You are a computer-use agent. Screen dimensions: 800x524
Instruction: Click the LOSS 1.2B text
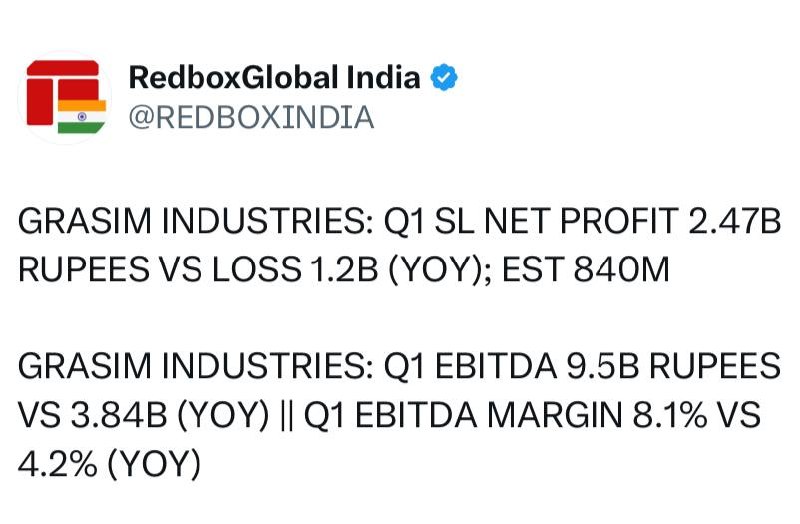pos(295,269)
